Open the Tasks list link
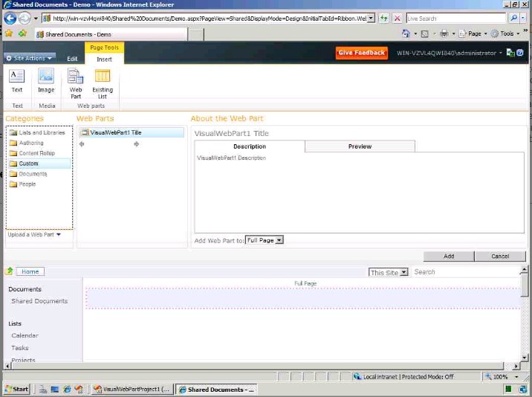 click(19, 348)
